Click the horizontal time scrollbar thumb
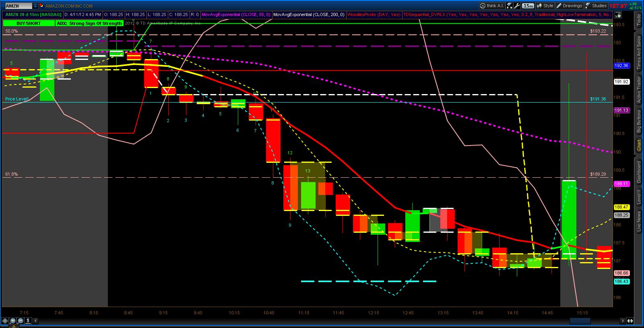Viewport: 644px width, 328px height. [x=580, y=321]
